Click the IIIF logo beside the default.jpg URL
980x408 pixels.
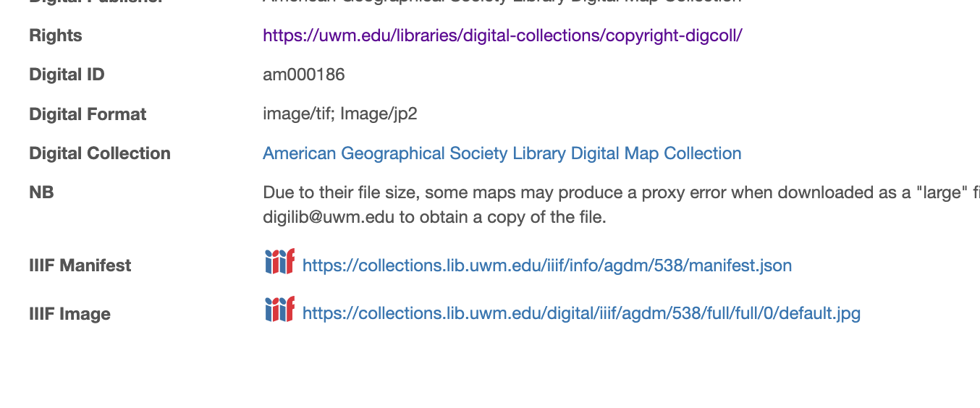279,310
